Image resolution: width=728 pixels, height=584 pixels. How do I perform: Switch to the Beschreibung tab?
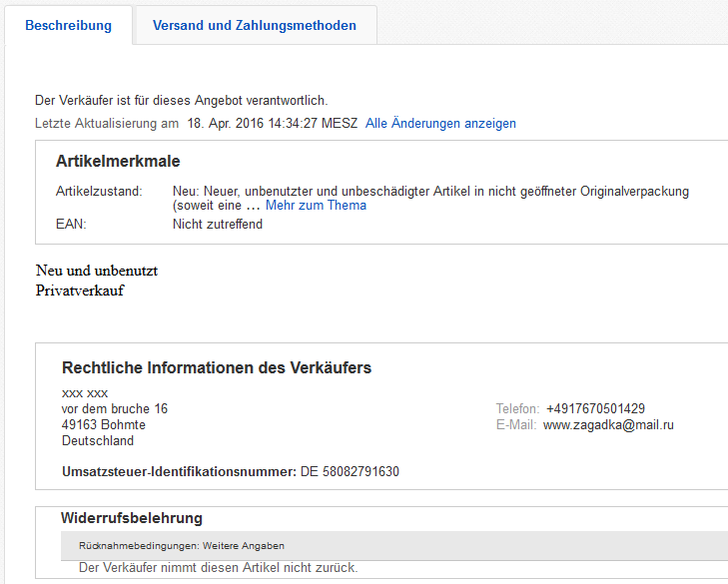tap(68, 26)
